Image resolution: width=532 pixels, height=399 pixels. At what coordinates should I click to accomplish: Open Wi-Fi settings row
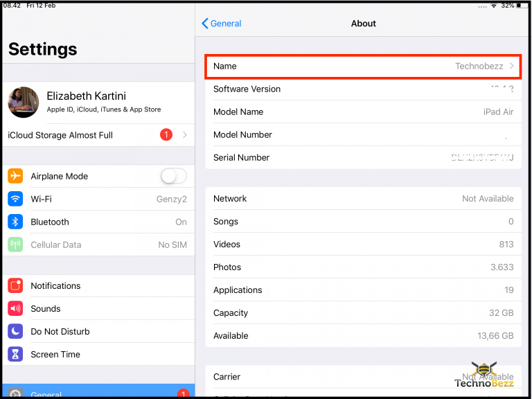click(x=99, y=199)
